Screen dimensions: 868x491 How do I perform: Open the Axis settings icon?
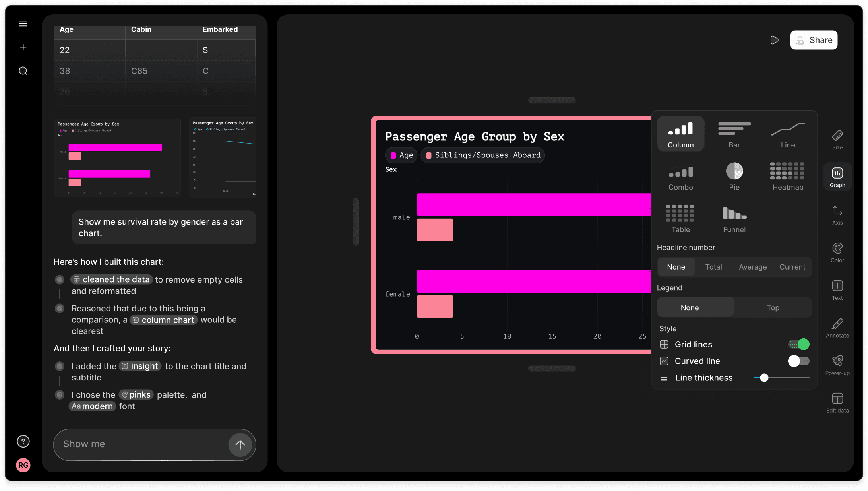coord(837,215)
